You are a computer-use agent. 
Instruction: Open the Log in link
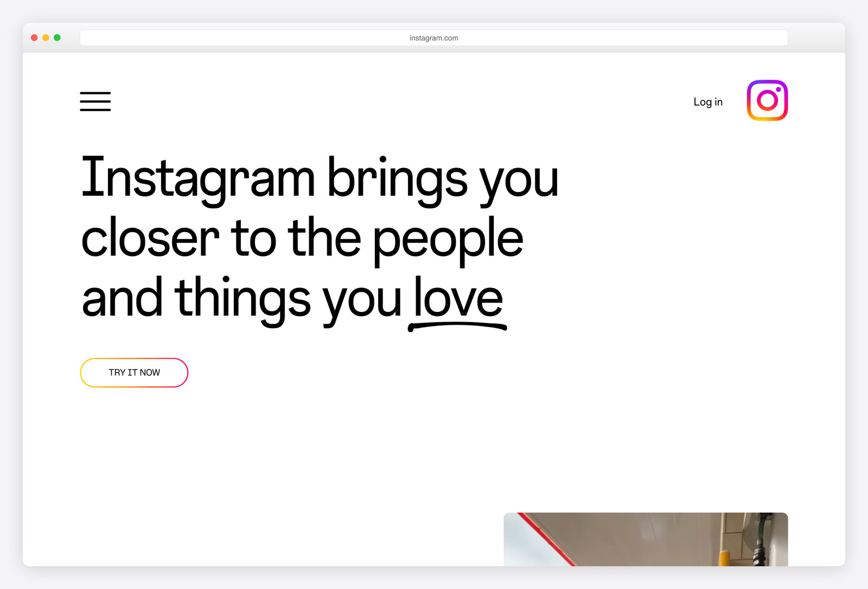(x=708, y=102)
